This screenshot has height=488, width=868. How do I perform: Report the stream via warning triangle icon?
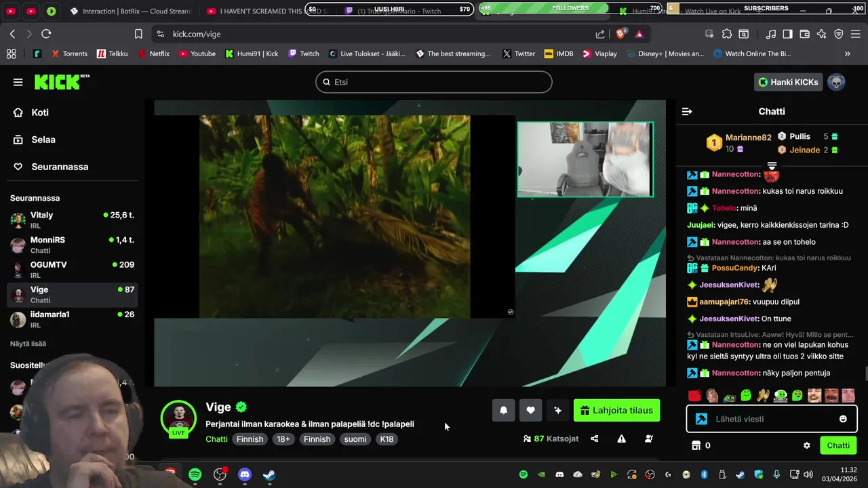coord(621,439)
